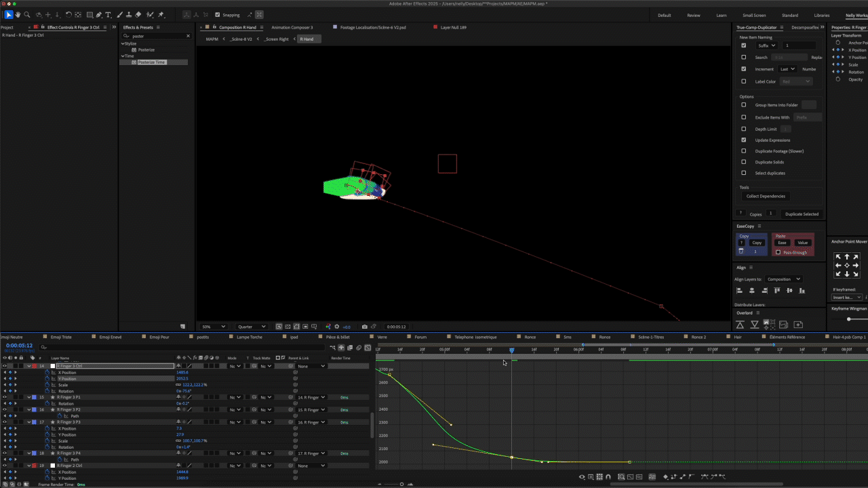Toggle Suffix checkbox in New Item Naming
This screenshot has width=868, height=488.
coord(743,45)
